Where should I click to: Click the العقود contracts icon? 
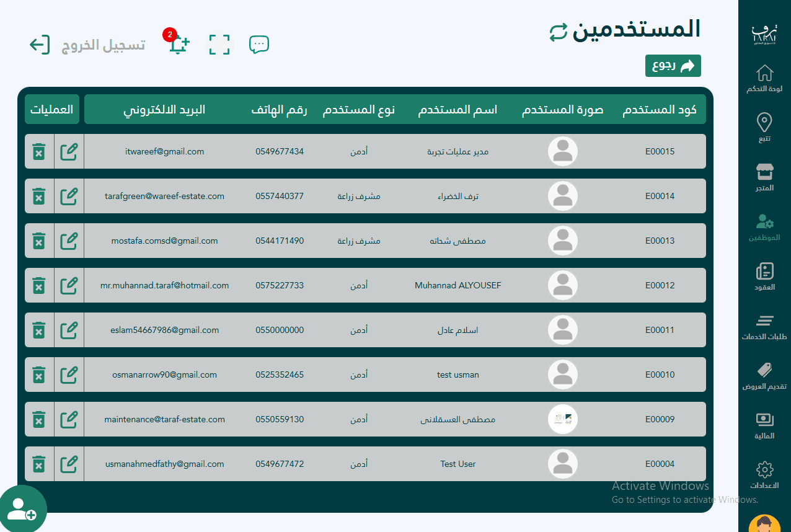(x=764, y=278)
